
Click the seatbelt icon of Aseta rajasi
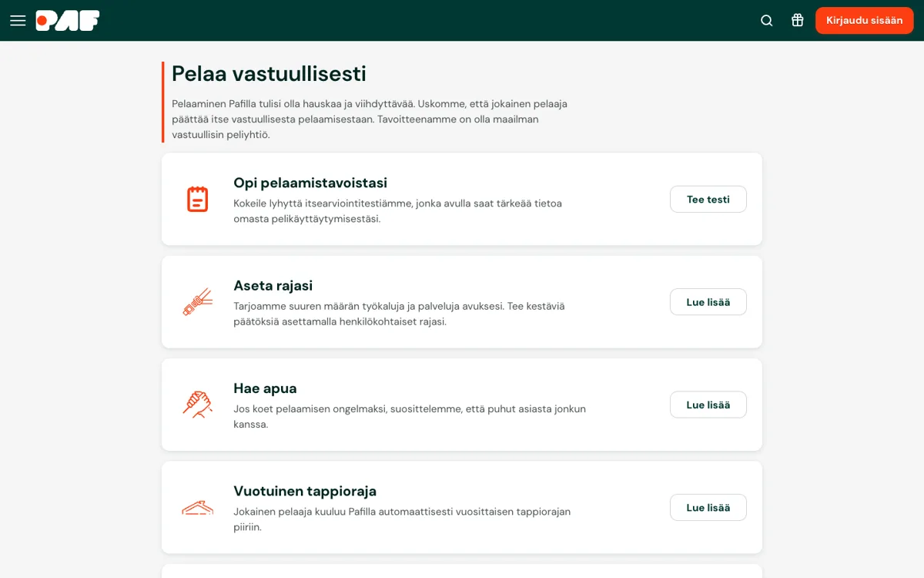point(198,302)
